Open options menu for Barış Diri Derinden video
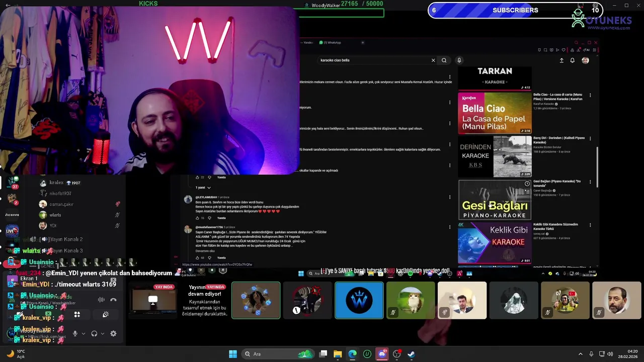This screenshot has height=362, width=644. (590, 138)
